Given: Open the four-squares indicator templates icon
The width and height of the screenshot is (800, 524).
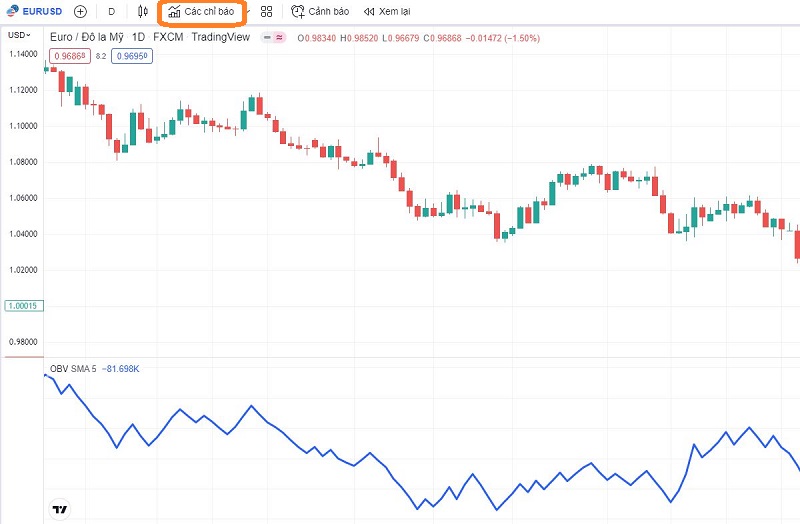Looking at the screenshot, I should pos(266,11).
